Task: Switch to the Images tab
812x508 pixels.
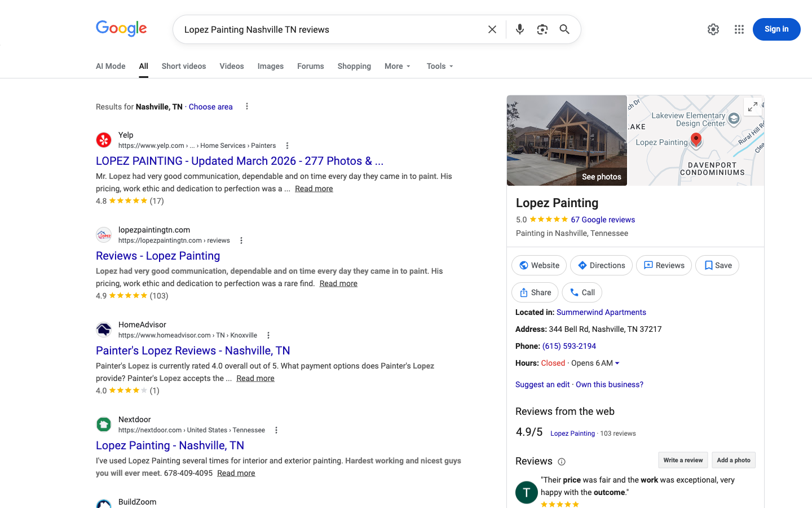Action: (x=270, y=66)
